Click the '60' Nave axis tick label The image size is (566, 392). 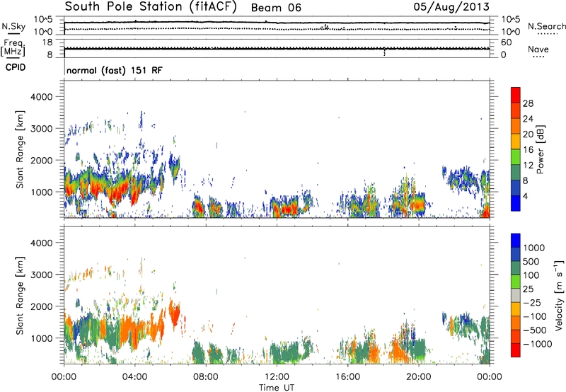click(x=507, y=42)
